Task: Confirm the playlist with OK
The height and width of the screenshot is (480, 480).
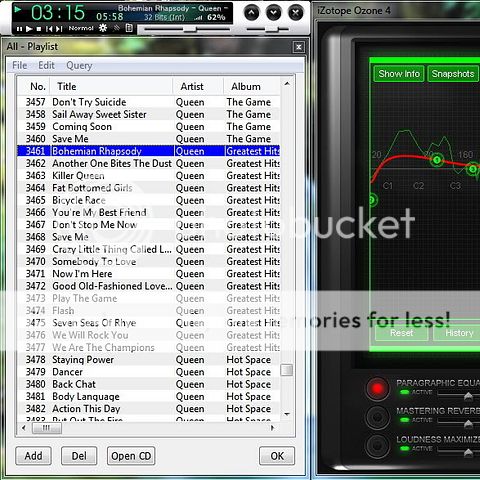Action: coord(277,456)
